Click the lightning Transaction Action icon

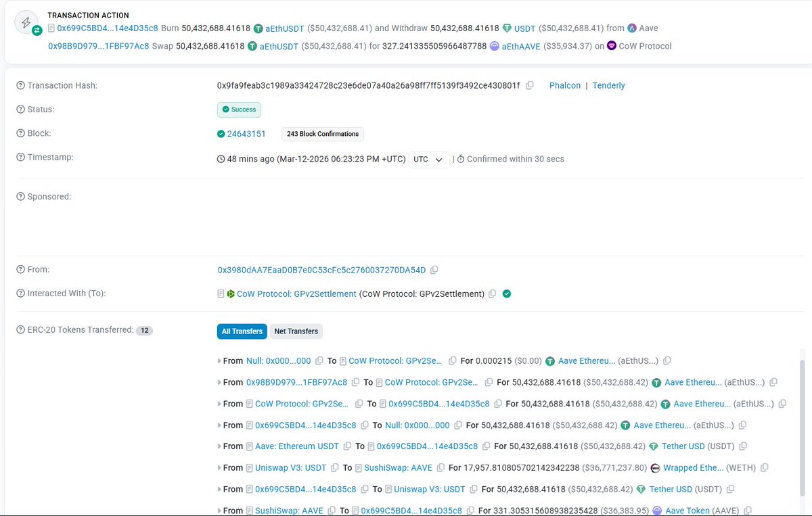coord(26,23)
